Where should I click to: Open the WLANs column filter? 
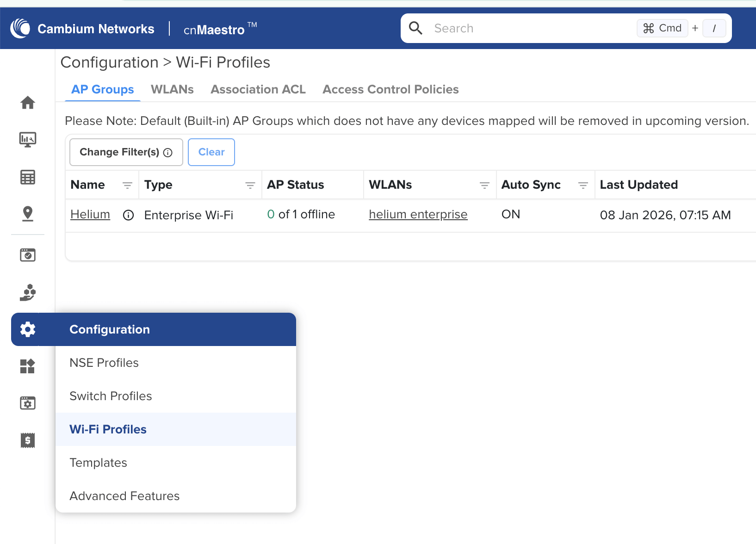(484, 185)
